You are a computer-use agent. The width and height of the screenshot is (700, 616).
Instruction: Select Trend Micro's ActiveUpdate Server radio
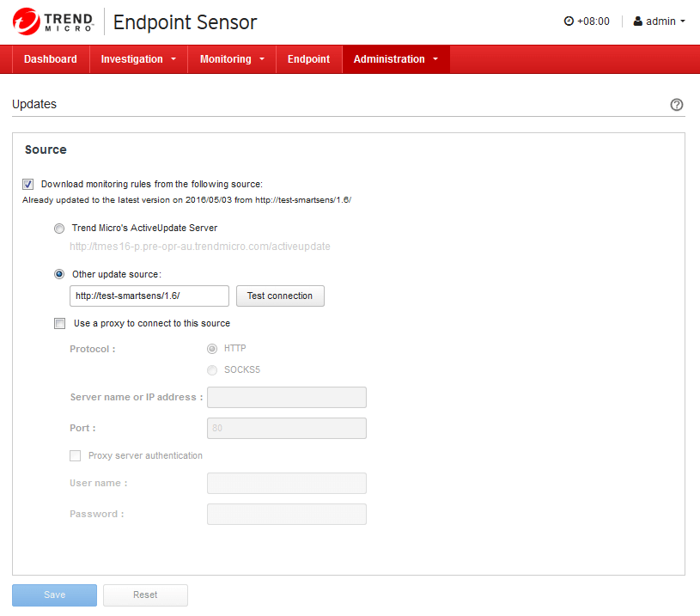(58, 229)
